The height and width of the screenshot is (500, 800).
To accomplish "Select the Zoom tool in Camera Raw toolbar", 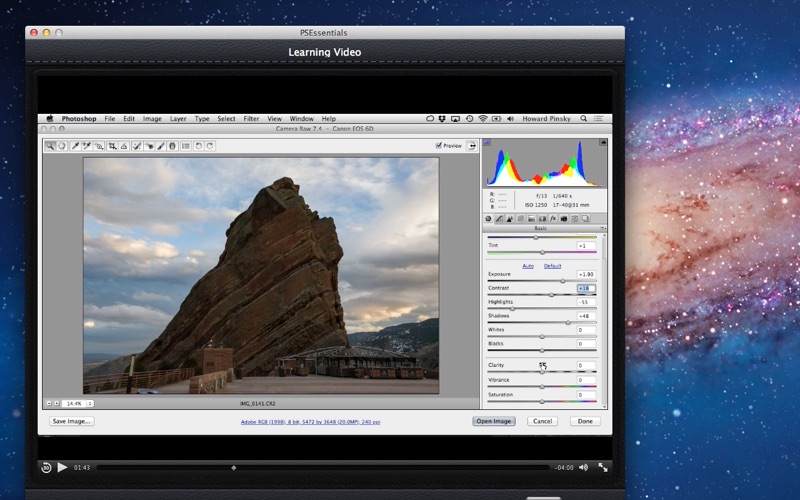I will coord(50,146).
